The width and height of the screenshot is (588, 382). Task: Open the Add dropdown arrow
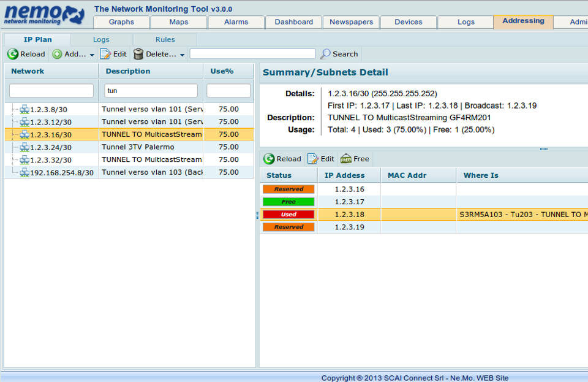(x=92, y=55)
